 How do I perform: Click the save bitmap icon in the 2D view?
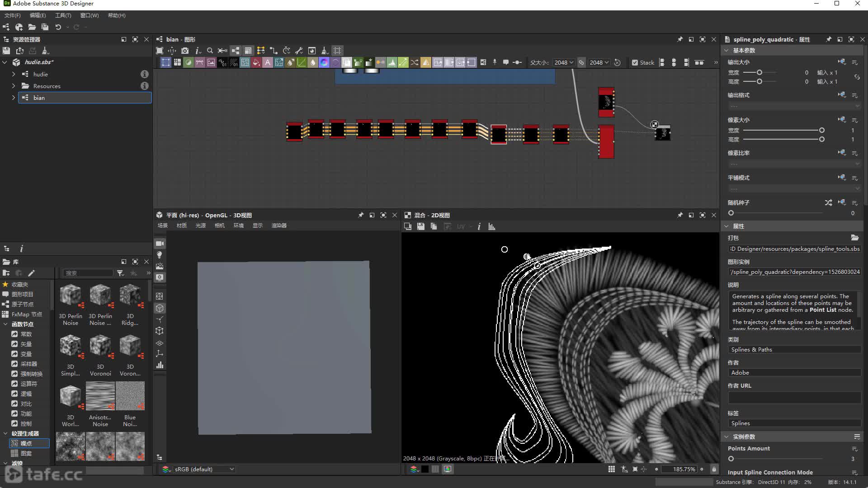421,227
